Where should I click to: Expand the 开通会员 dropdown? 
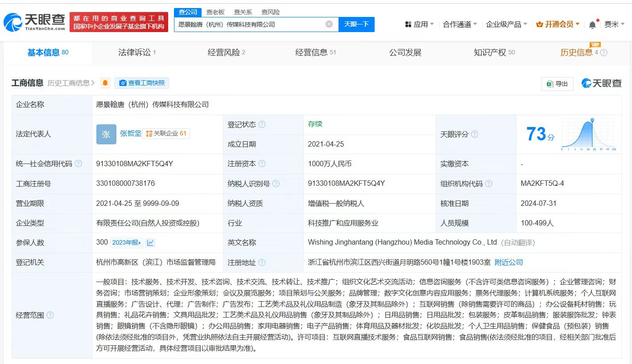[558, 24]
